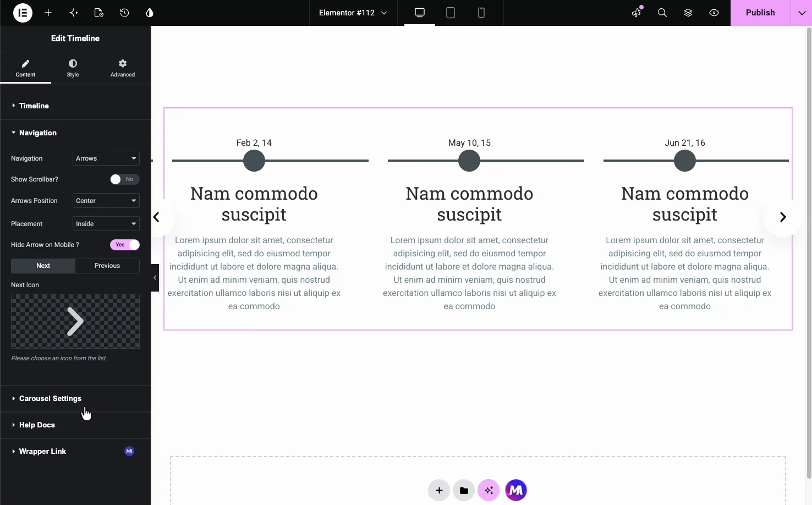Select the Feb 2, 14 timeline dot
This screenshot has width=812, height=505.
click(254, 161)
